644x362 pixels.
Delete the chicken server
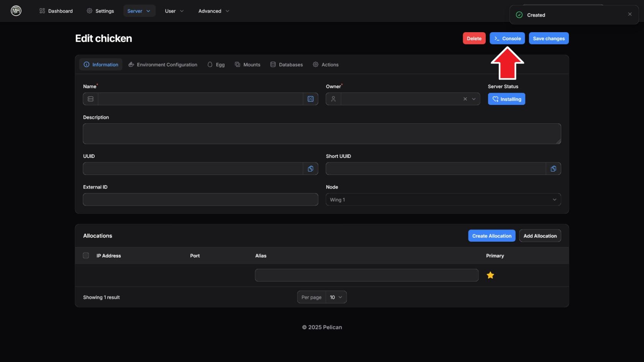[474, 38]
